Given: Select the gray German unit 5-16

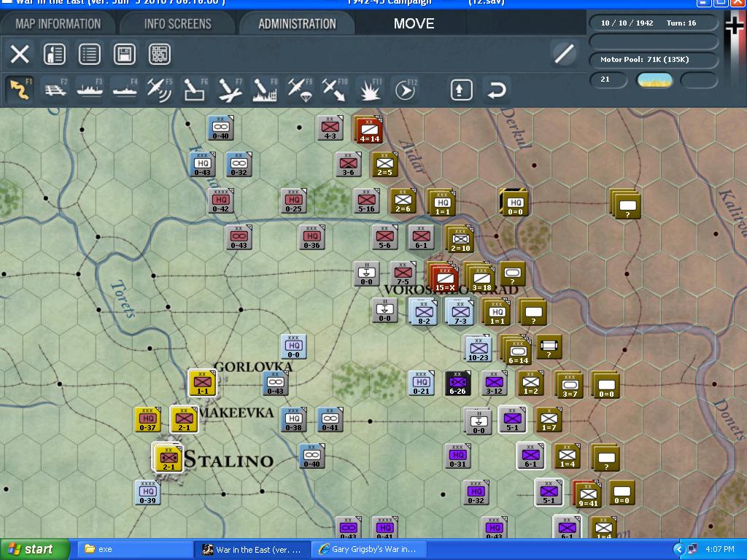Looking at the screenshot, I should 366,201.
